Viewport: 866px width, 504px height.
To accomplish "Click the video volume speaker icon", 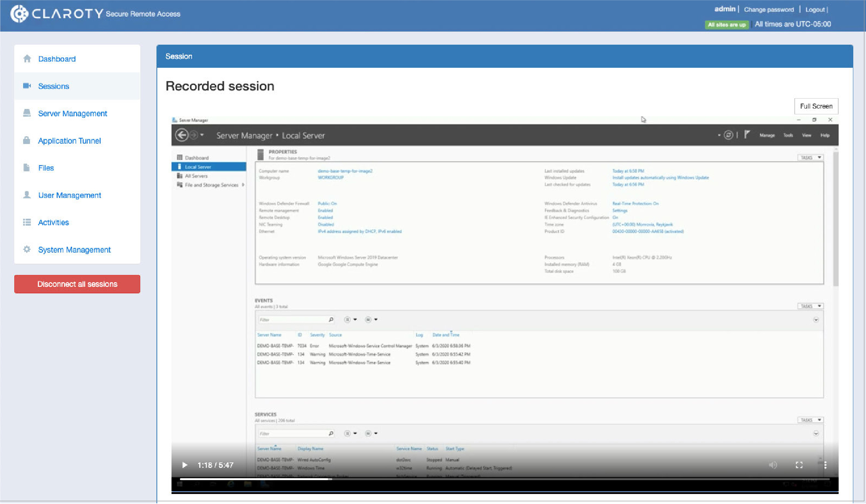I will (x=773, y=465).
